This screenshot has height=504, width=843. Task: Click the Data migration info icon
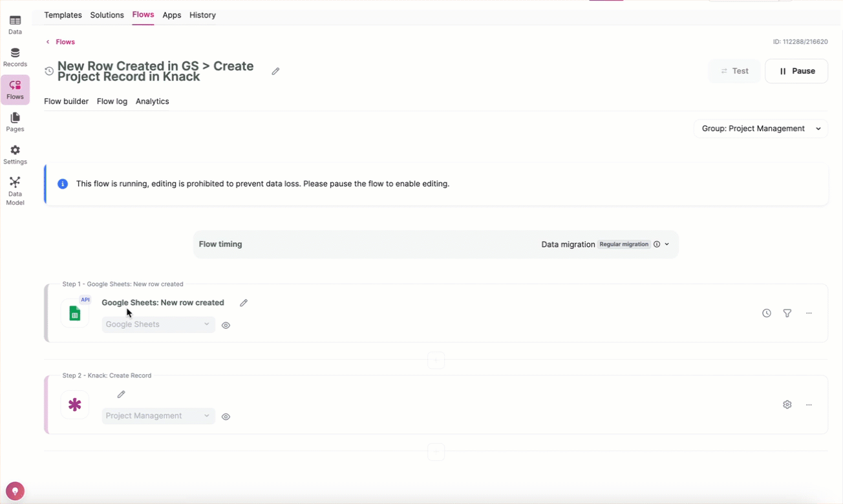657,244
